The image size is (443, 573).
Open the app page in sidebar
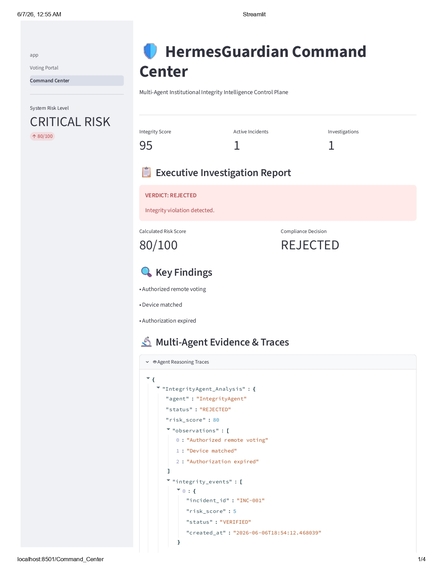(34, 55)
